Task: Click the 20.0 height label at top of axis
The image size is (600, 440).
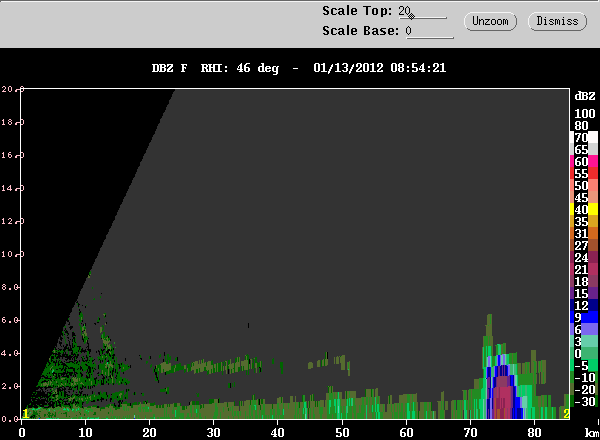Action: pos(10,90)
